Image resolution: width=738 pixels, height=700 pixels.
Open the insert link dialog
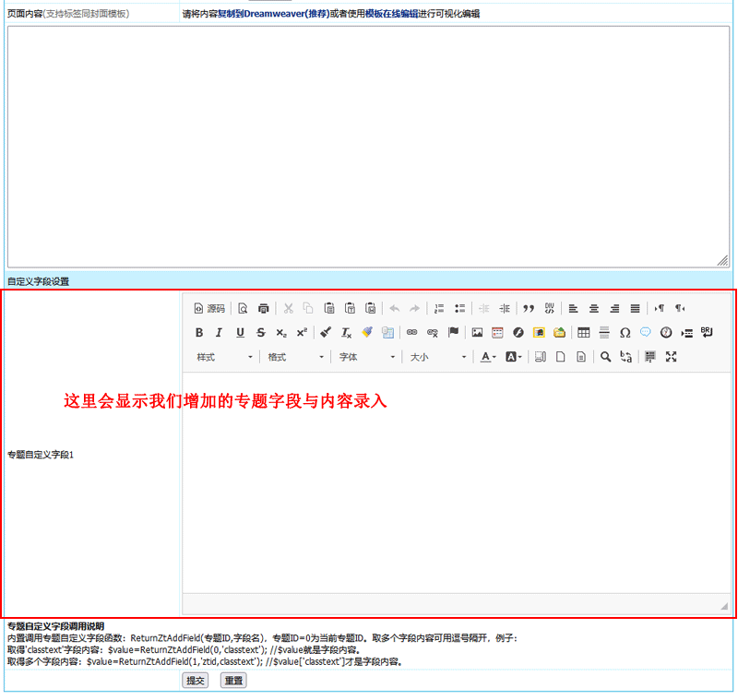coord(412,332)
